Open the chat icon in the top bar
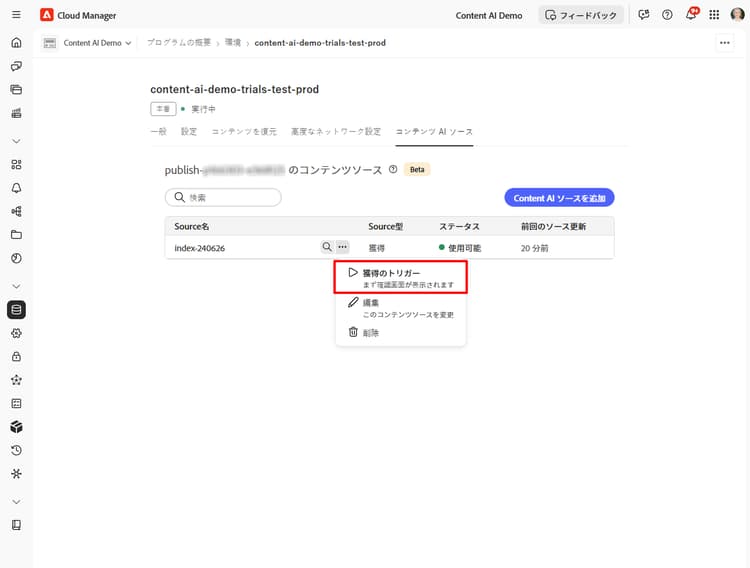The height and width of the screenshot is (568, 750). [x=644, y=15]
